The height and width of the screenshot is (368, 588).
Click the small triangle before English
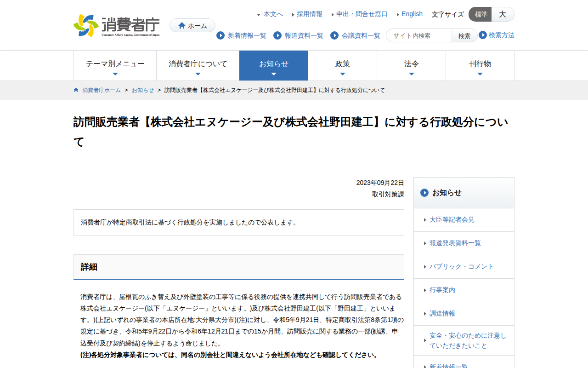point(398,15)
